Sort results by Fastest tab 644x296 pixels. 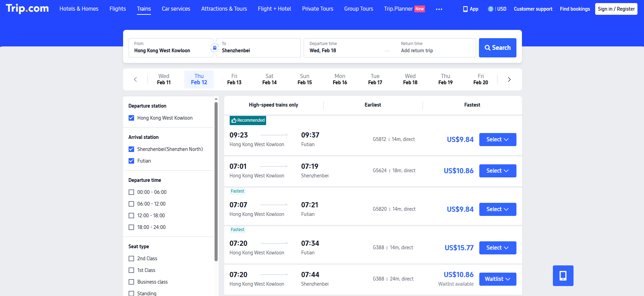coord(472,105)
